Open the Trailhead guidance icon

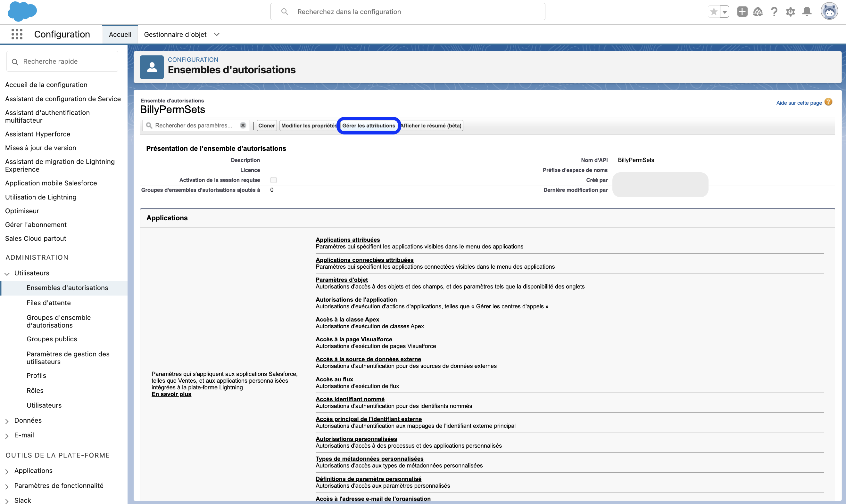pyautogui.click(x=758, y=12)
